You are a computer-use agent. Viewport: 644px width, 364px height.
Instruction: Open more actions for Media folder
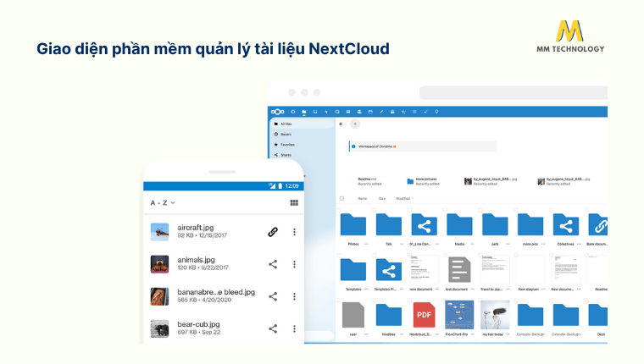[x=472, y=244]
